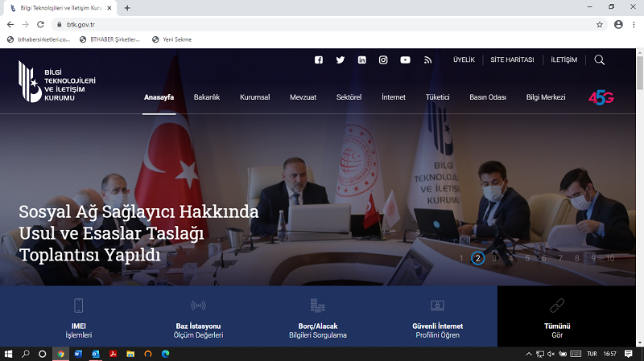The height and width of the screenshot is (361, 644).
Task: Open the Tüketici menu
Action: point(437,97)
